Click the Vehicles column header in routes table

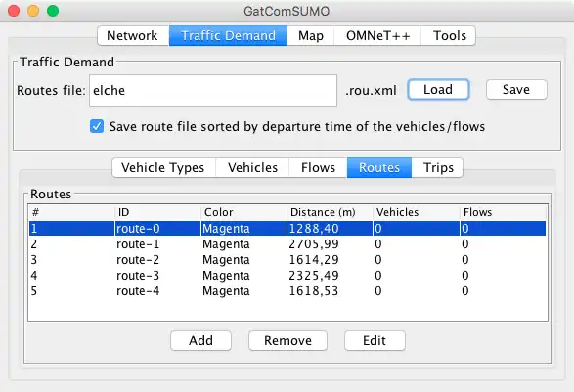(x=417, y=212)
